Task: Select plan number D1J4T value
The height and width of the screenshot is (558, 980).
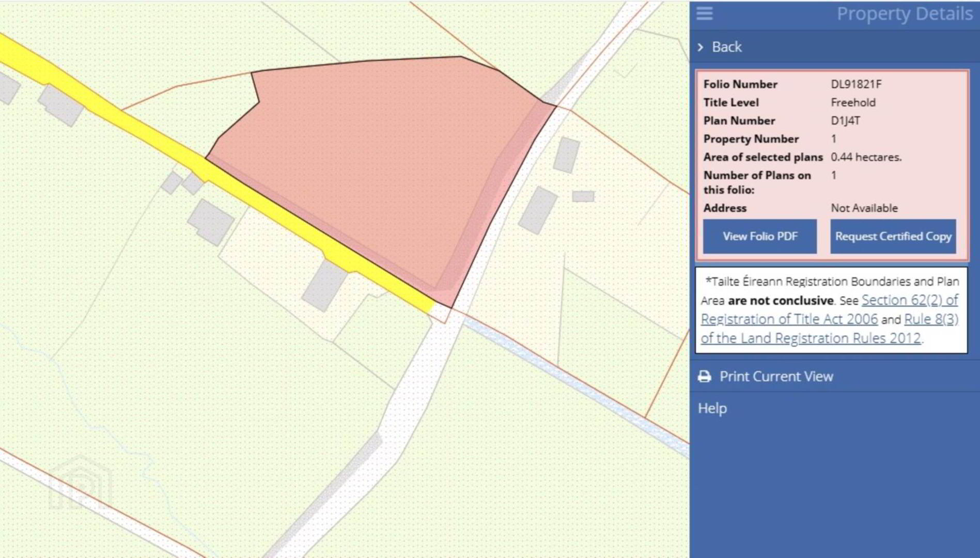Action: 845,120
